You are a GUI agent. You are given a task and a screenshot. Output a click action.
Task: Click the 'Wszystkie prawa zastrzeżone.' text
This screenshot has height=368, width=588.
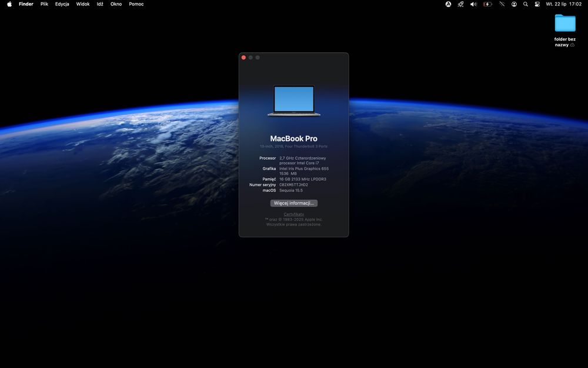click(293, 224)
